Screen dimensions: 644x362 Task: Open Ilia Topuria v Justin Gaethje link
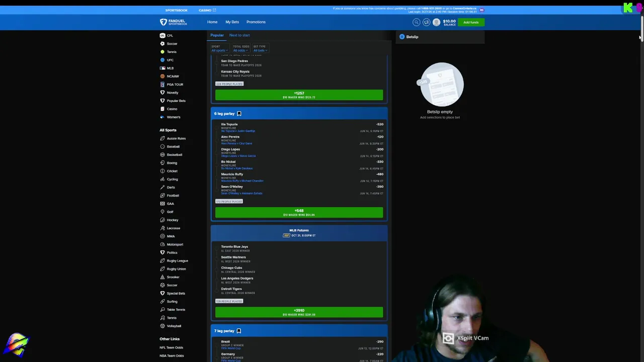pyautogui.click(x=238, y=131)
